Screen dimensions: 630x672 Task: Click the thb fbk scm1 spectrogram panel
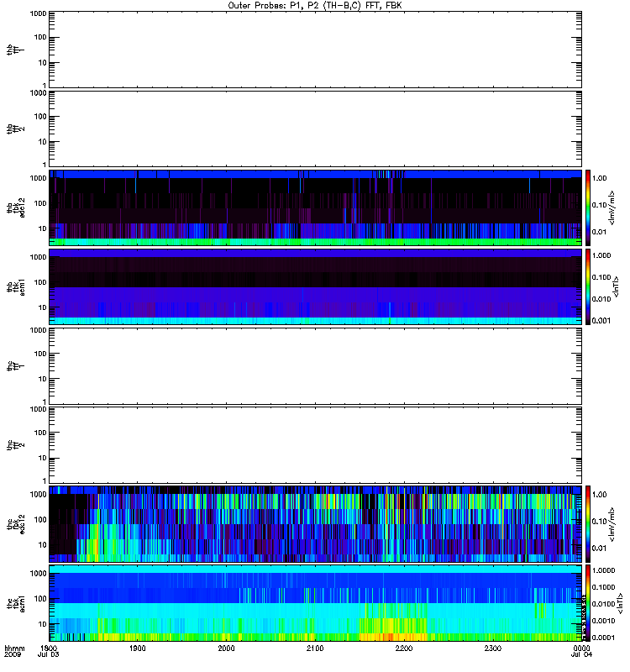click(316, 286)
